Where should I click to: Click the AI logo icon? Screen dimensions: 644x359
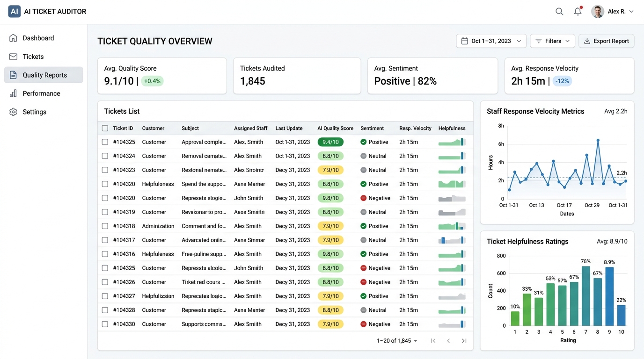tap(15, 12)
